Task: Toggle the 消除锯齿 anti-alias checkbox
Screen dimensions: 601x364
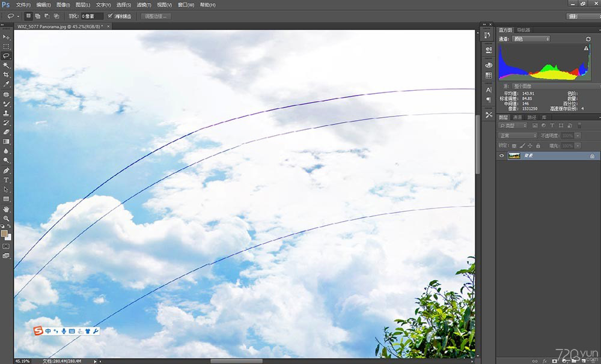Action: pyautogui.click(x=110, y=16)
